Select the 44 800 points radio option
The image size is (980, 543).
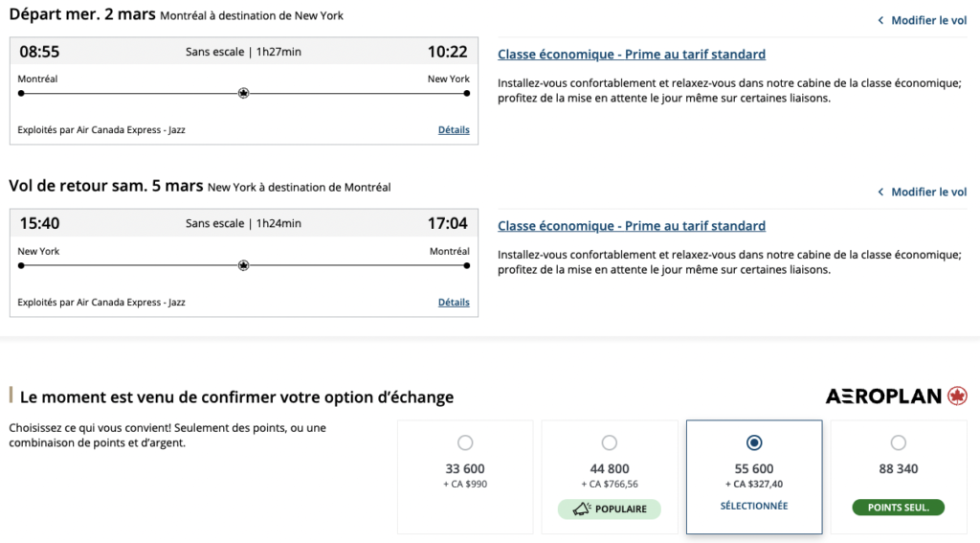610,442
